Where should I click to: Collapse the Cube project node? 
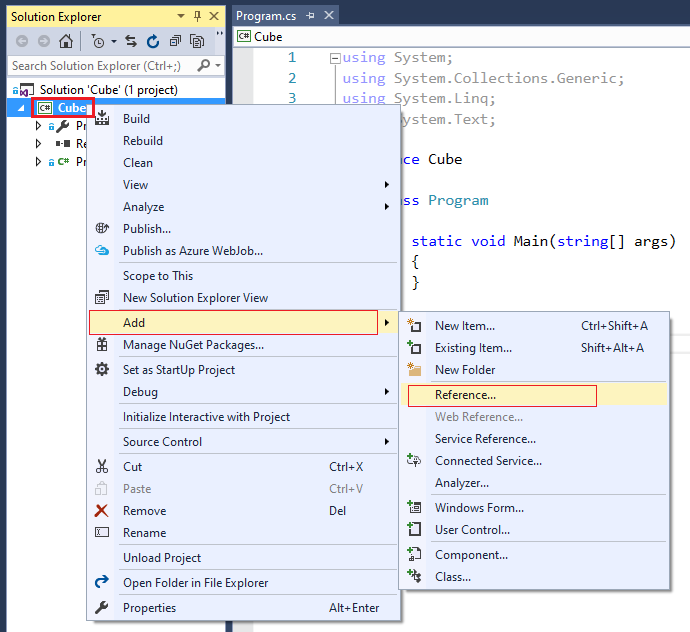click(21, 108)
